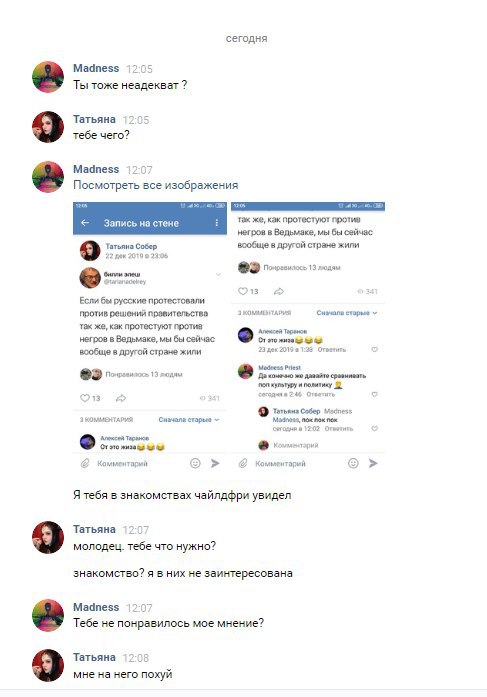Click 'Посмотреть все изображения' link
Image resolution: width=487 pixels, height=697 pixels.
(156, 185)
